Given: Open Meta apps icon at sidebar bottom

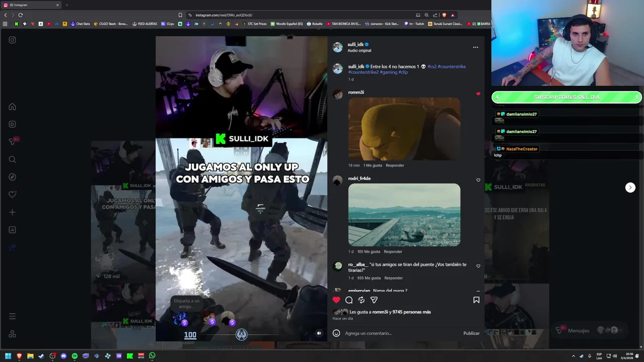Looking at the screenshot, I should (x=13, y=334).
